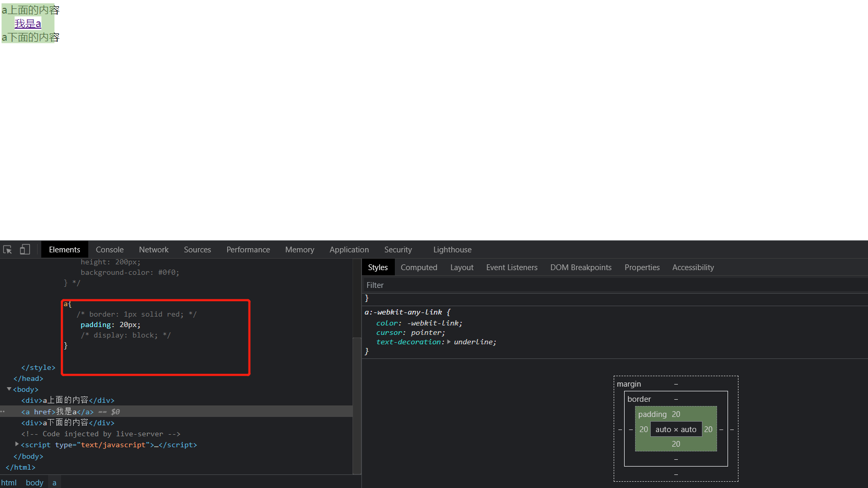Switch to the Security tab

click(x=398, y=250)
